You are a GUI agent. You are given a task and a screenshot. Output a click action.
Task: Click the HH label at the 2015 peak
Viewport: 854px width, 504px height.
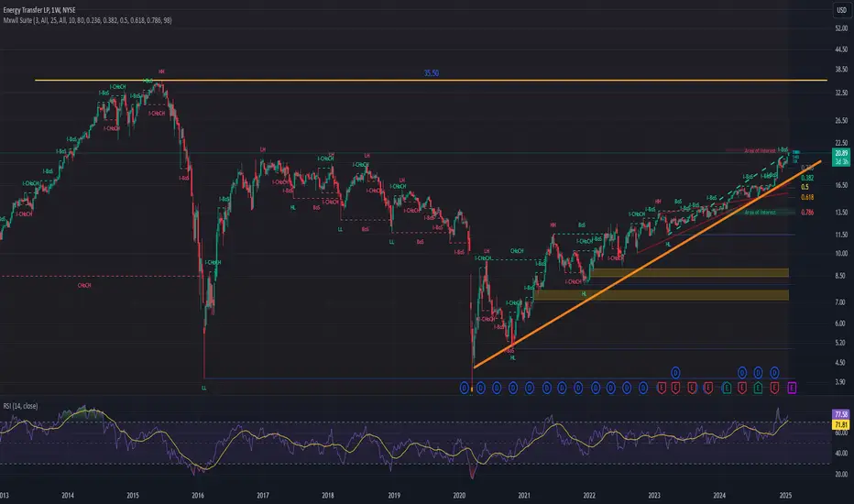[162, 71]
